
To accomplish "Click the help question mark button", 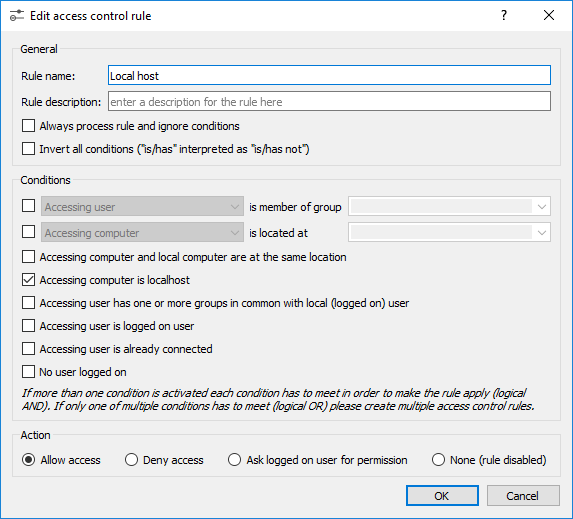I will [x=504, y=15].
